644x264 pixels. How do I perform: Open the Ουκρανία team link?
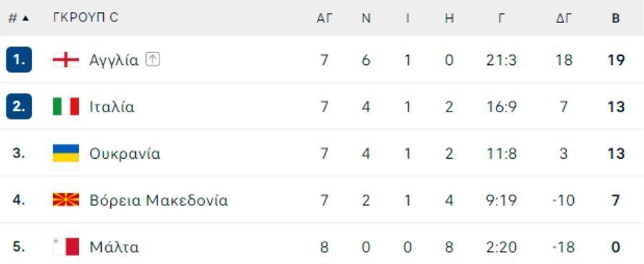[x=125, y=154]
